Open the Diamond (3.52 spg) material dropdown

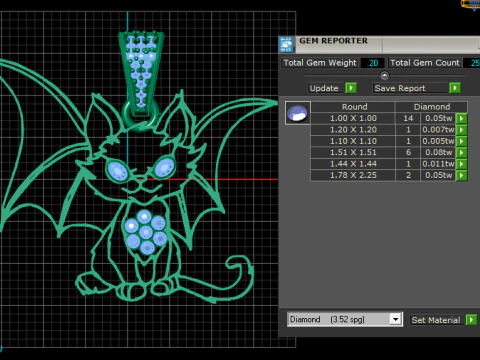395,319
